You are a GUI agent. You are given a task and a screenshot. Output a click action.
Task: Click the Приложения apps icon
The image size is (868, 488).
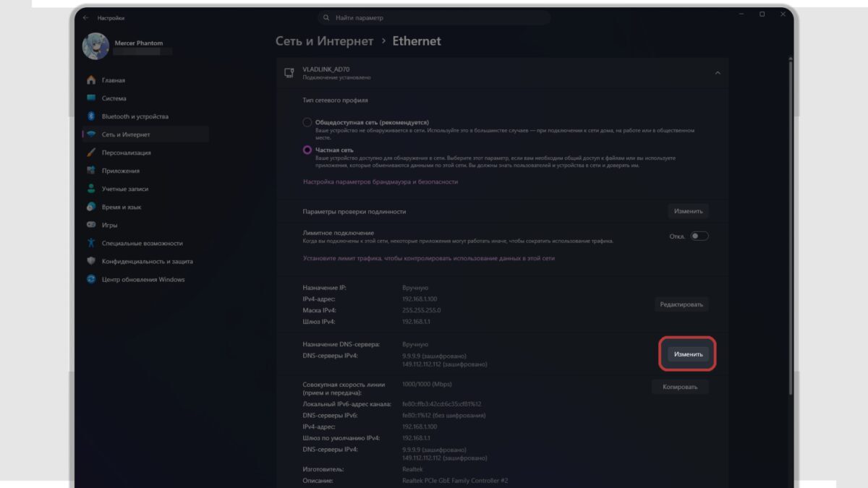coord(91,171)
